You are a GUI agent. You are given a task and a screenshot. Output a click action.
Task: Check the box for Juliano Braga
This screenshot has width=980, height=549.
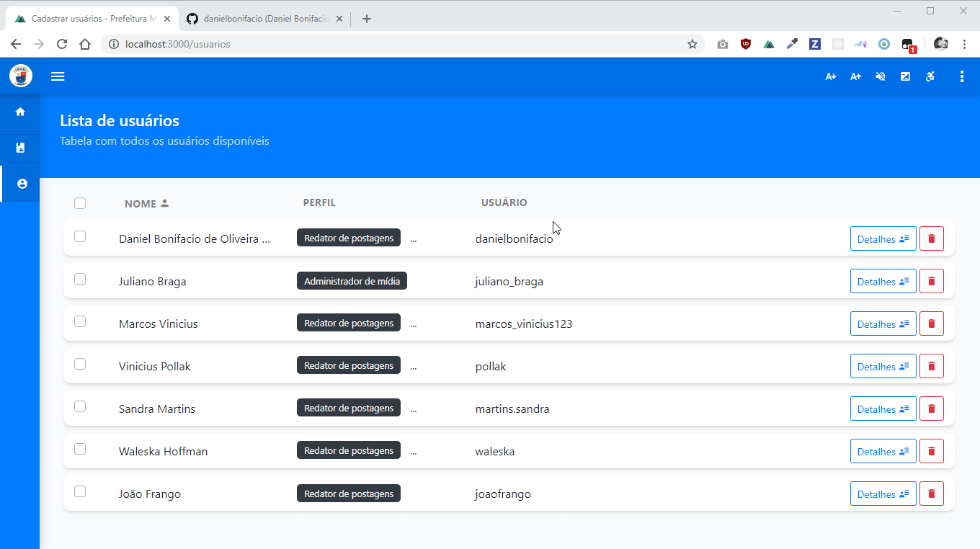pyautogui.click(x=80, y=279)
